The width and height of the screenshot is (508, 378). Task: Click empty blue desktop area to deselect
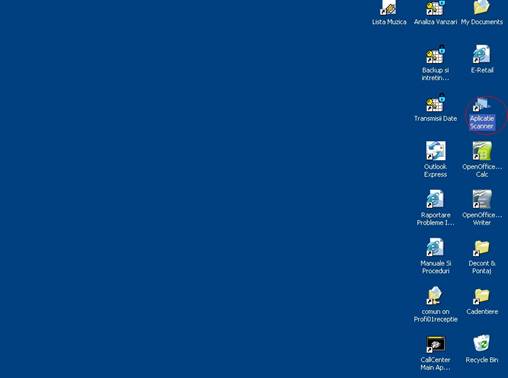[200, 187]
